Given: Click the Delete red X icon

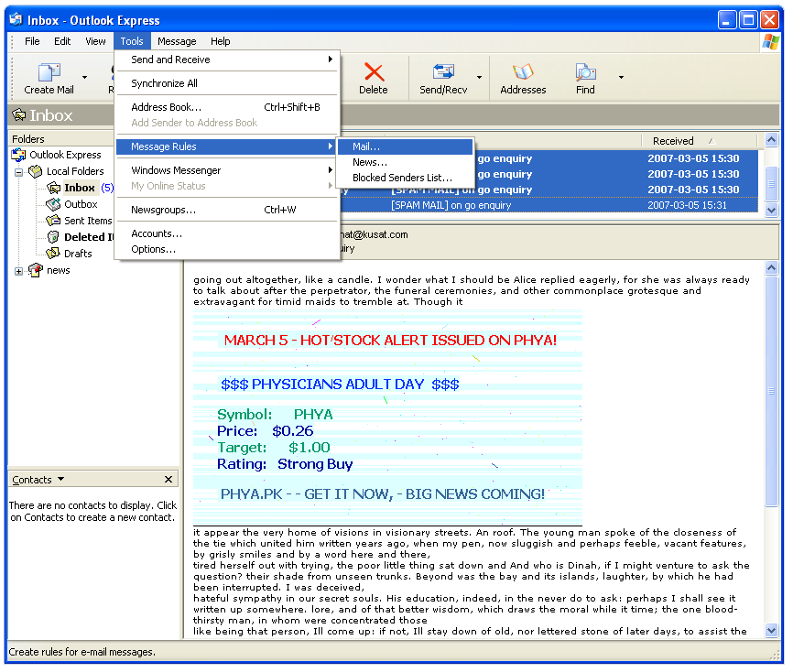Looking at the screenshot, I should coord(374,72).
